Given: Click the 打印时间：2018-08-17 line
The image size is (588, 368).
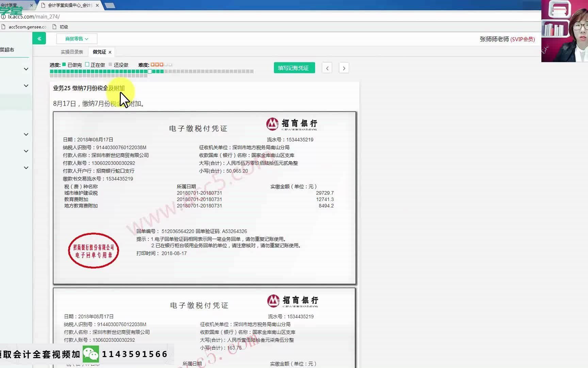Looking at the screenshot, I should (162, 254).
